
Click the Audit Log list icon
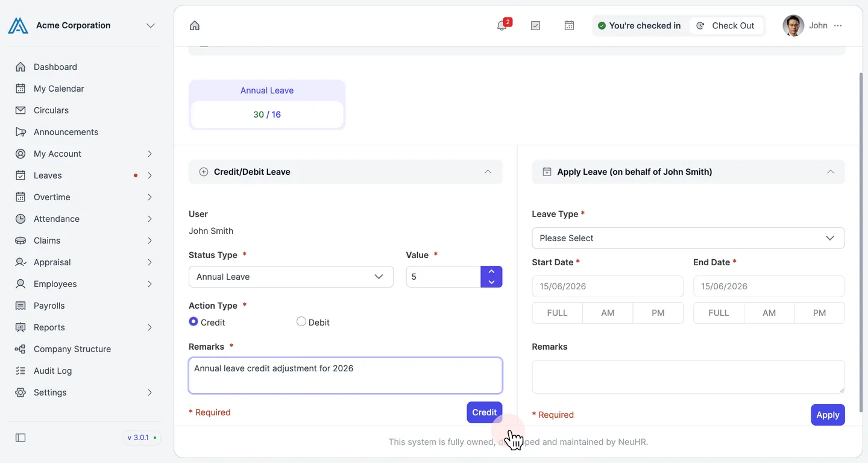pyautogui.click(x=20, y=371)
